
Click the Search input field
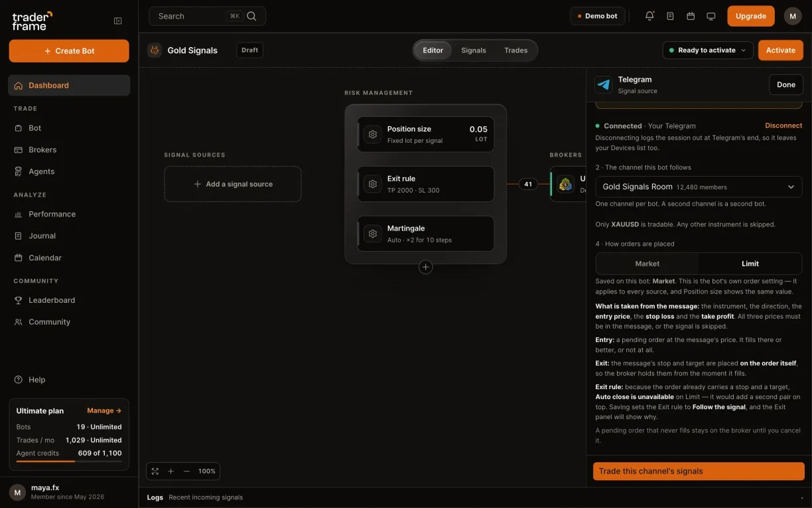tap(207, 16)
